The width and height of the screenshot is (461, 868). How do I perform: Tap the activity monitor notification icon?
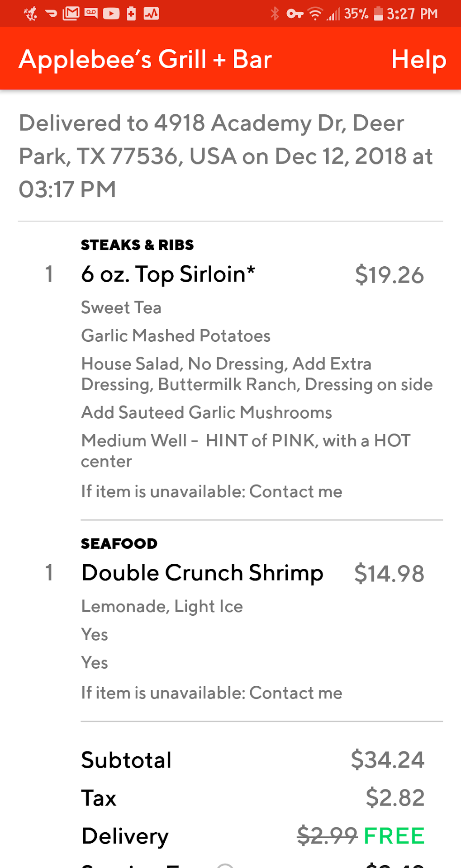click(x=152, y=14)
